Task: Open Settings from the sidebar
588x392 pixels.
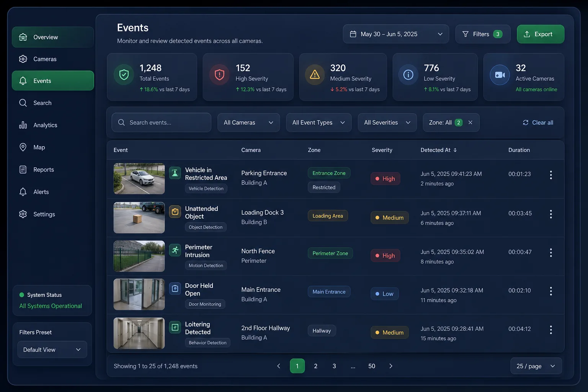Action: click(53, 214)
